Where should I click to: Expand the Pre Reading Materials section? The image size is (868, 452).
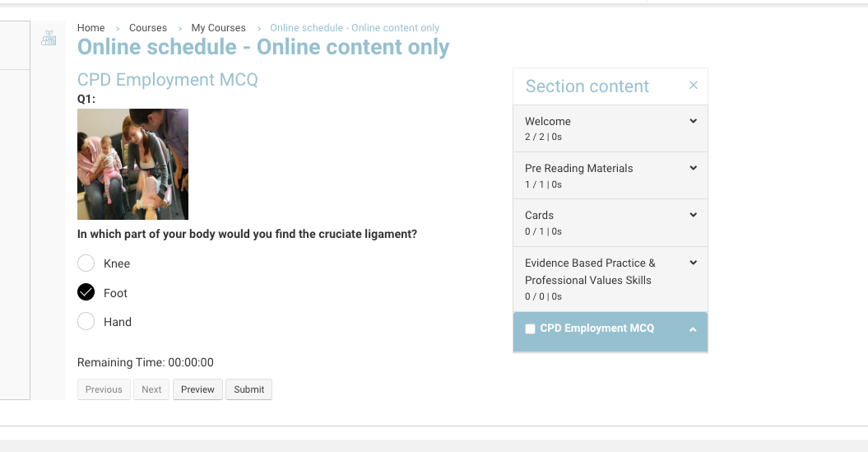(x=693, y=168)
